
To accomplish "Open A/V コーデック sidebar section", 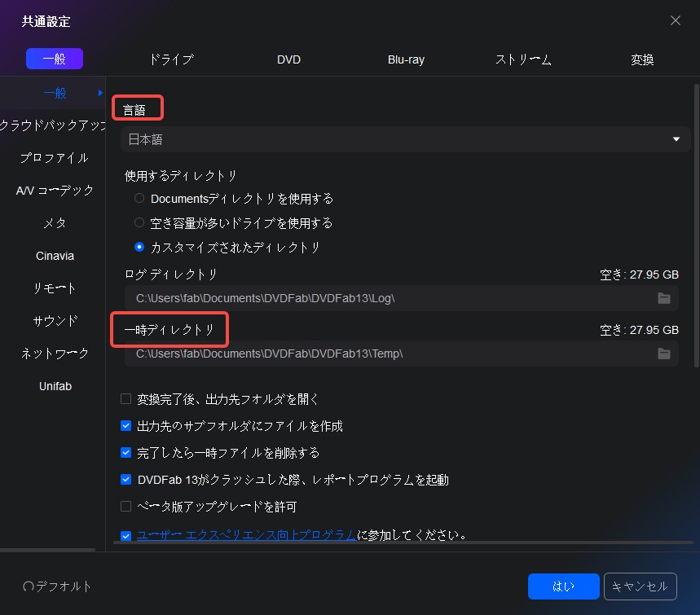I will [55, 191].
